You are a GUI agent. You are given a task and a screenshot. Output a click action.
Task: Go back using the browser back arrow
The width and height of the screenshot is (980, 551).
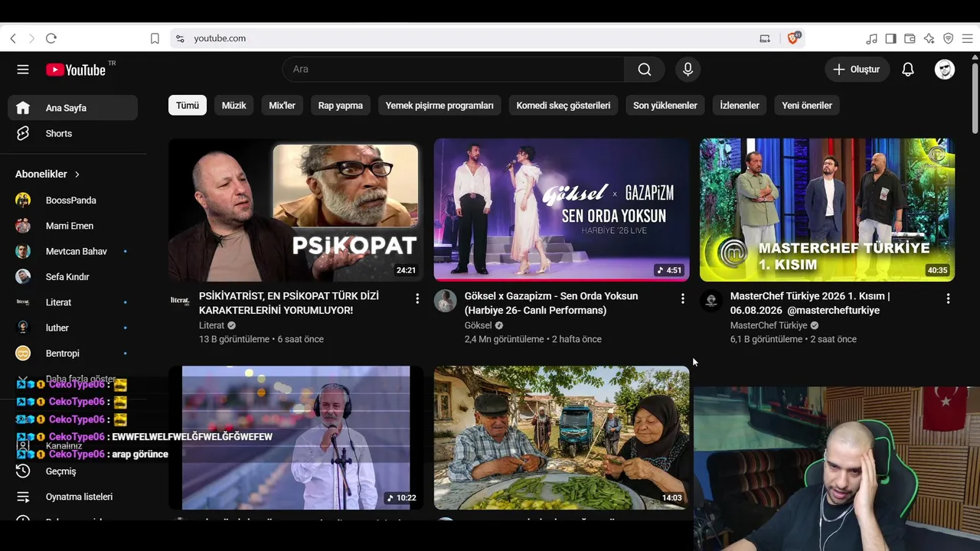[13, 38]
